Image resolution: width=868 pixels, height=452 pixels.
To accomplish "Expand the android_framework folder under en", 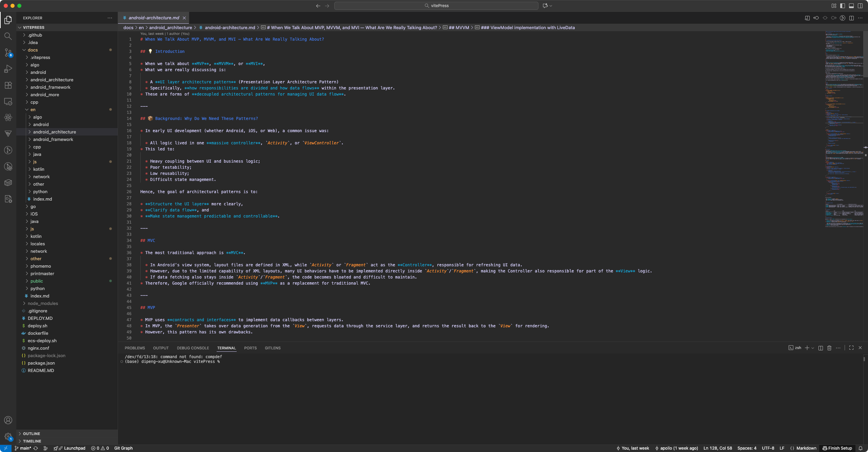I will pyautogui.click(x=53, y=139).
